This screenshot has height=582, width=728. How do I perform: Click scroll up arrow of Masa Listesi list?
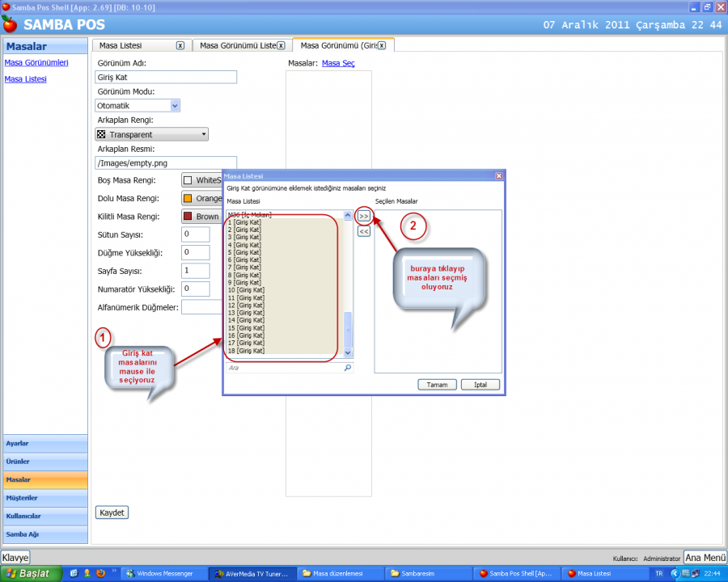[x=348, y=215]
